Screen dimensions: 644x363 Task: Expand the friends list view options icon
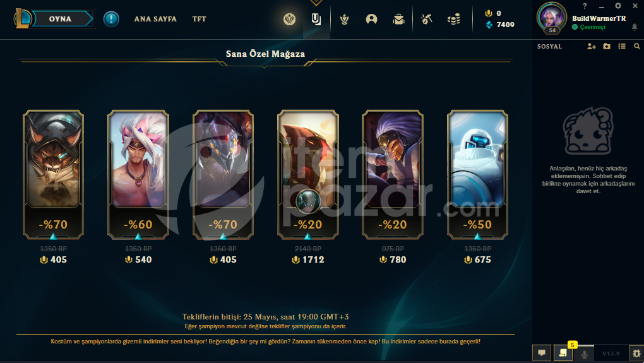(x=622, y=47)
